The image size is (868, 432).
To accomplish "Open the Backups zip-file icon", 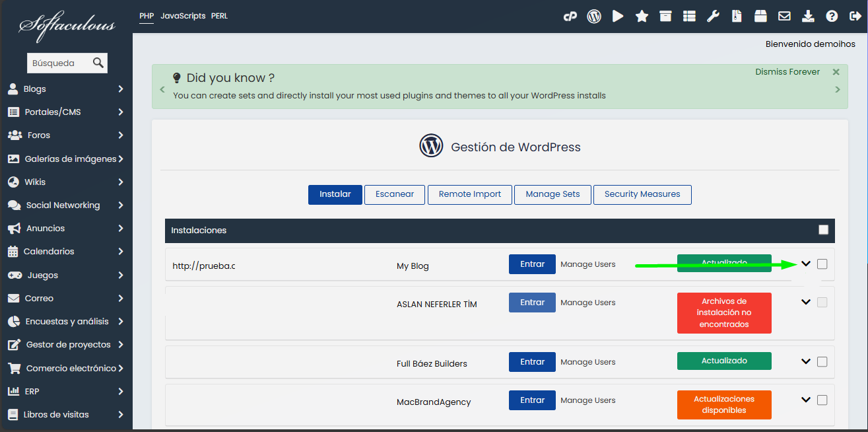I will 737,16.
